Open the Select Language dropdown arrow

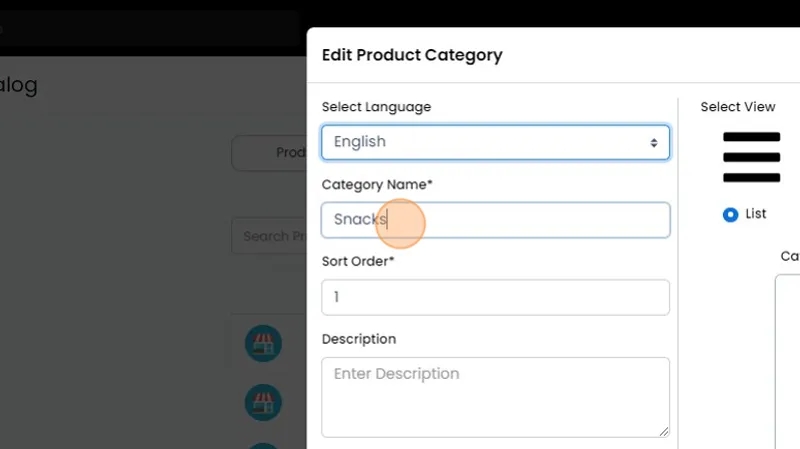tap(654, 143)
